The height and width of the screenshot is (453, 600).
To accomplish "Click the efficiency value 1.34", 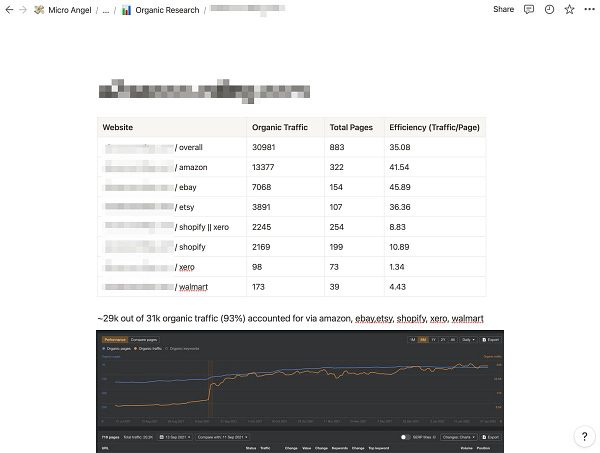I will click(x=397, y=267).
